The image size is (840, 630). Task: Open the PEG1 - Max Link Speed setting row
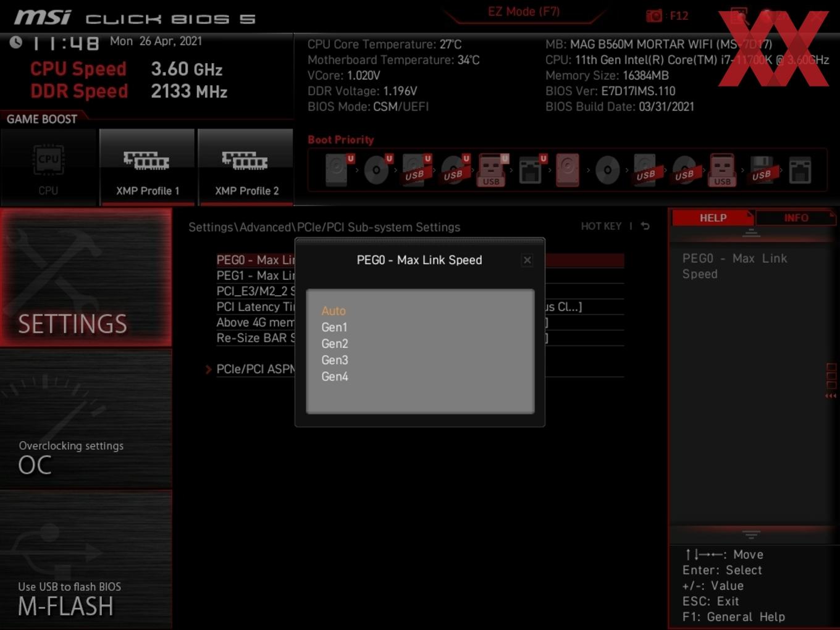[420, 275]
